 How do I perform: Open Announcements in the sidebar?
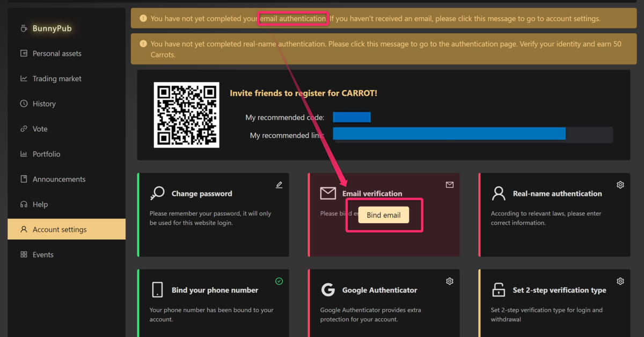tap(67, 179)
